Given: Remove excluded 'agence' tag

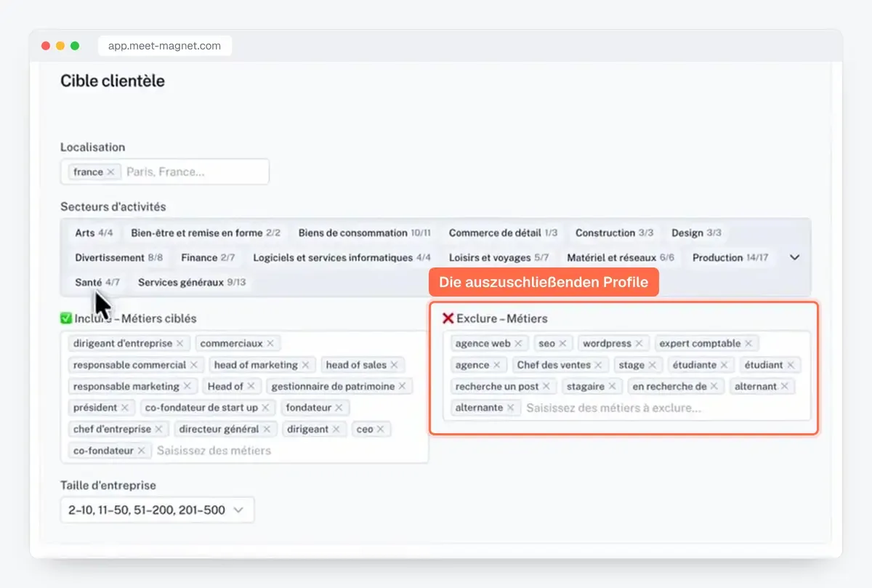Looking at the screenshot, I should click(x=496, y=365).
